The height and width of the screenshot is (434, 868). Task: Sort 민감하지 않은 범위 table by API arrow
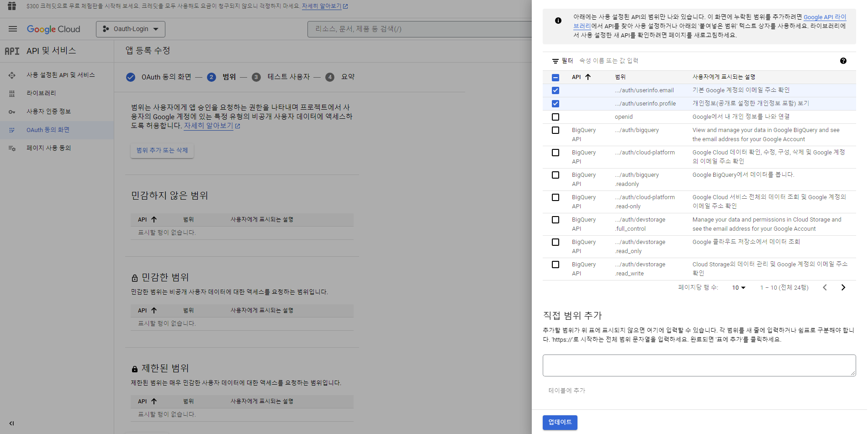tap(154, 219)
